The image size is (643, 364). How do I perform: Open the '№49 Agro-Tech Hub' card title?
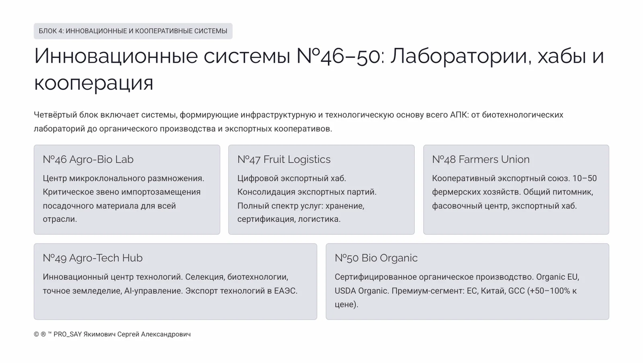[x=92, y=258]
